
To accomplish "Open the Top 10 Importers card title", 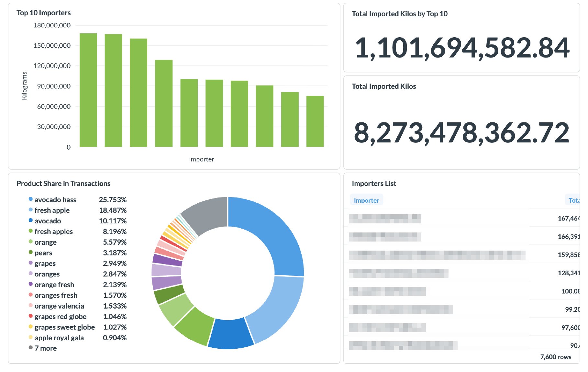I will tap(44, 13).
